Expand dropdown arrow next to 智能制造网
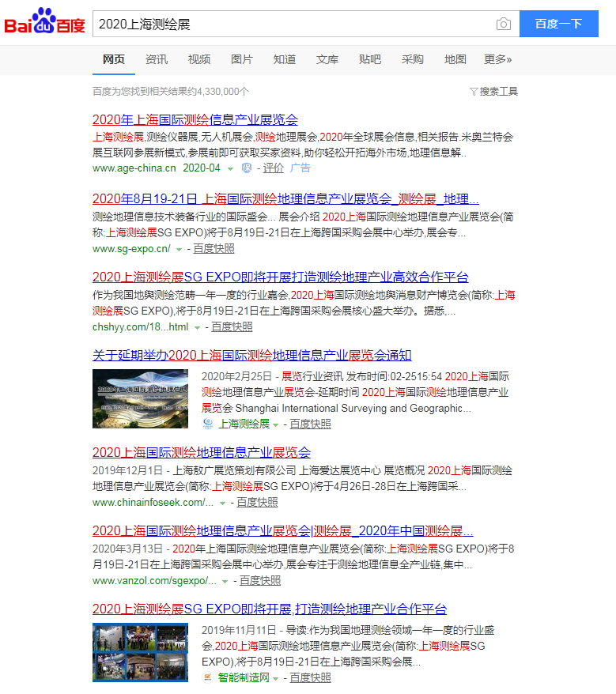The height and width of the screenshot is (694, 616). coord(275,678)
